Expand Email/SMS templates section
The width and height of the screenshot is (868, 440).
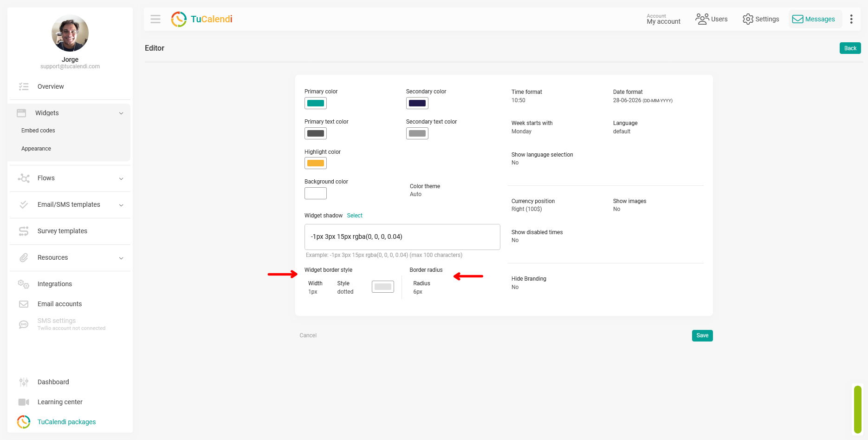[70, 204]
